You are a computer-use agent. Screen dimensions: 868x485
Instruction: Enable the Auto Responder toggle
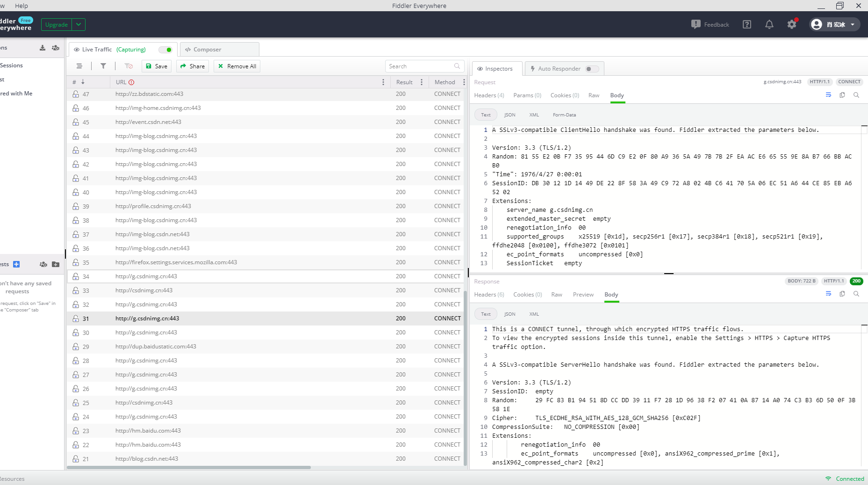[591, 69]
